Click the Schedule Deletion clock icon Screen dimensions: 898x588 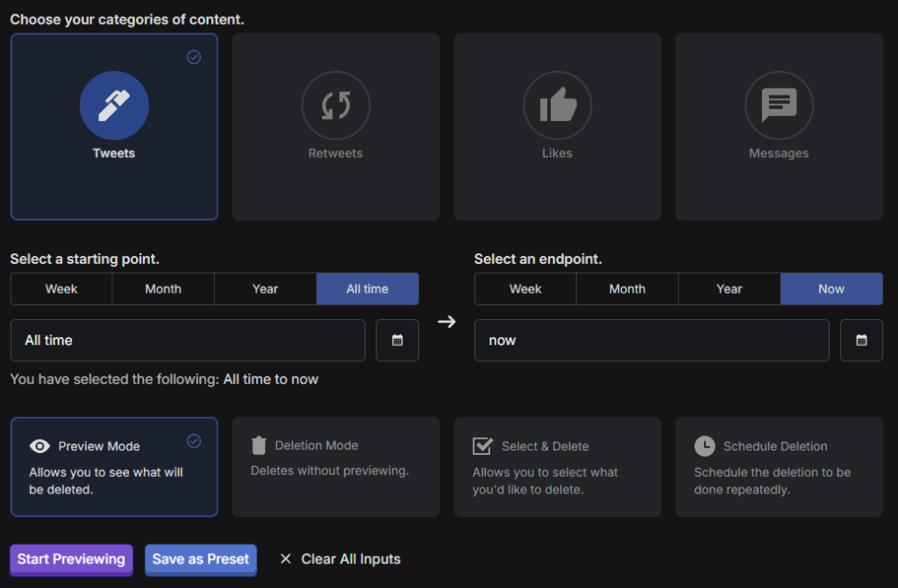tap(704, 446)
